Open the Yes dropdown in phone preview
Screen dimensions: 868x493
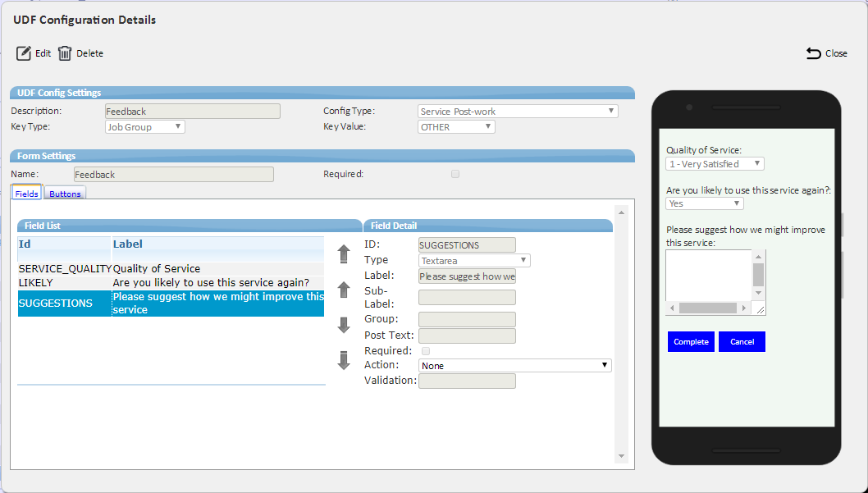704,203
